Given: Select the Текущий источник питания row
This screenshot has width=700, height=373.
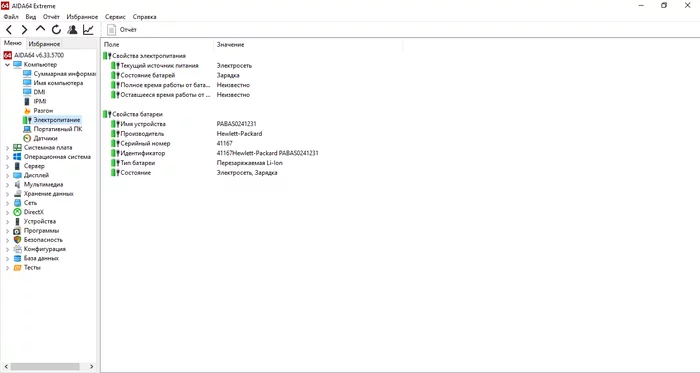Looking at the screenshot, I should click(182, 66).
